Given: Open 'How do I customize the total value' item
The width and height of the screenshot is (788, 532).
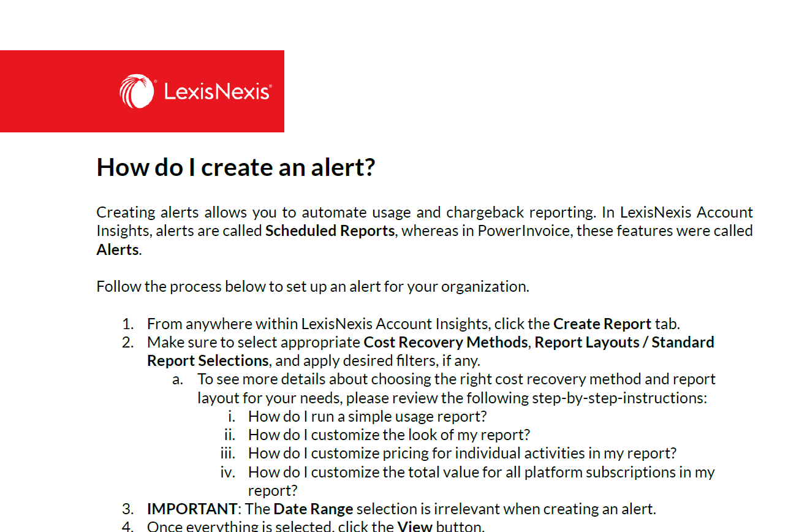Looking at the screenshot, I should coord(482,481).
